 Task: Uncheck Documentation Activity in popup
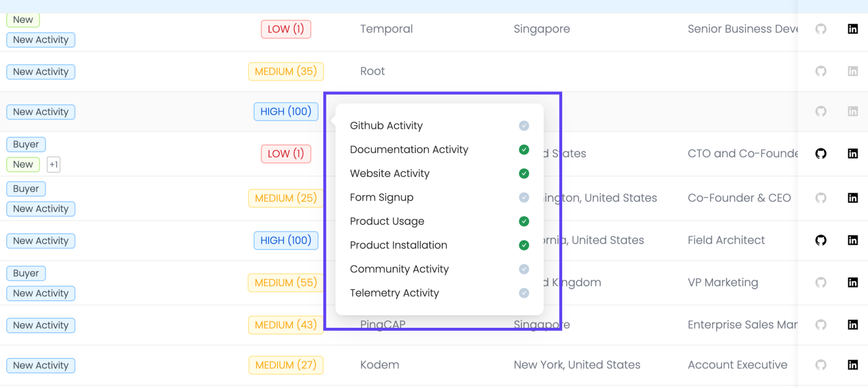click(524, 149)
